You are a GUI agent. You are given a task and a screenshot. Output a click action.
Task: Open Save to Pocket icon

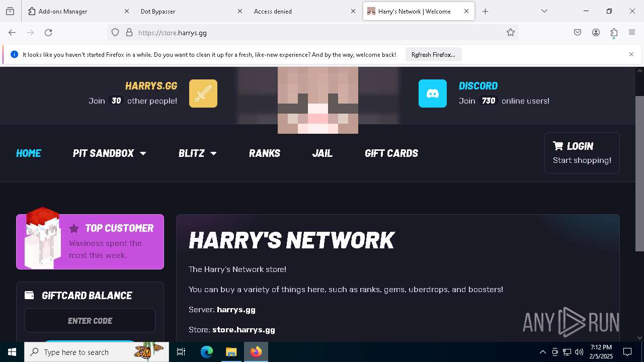578,33
